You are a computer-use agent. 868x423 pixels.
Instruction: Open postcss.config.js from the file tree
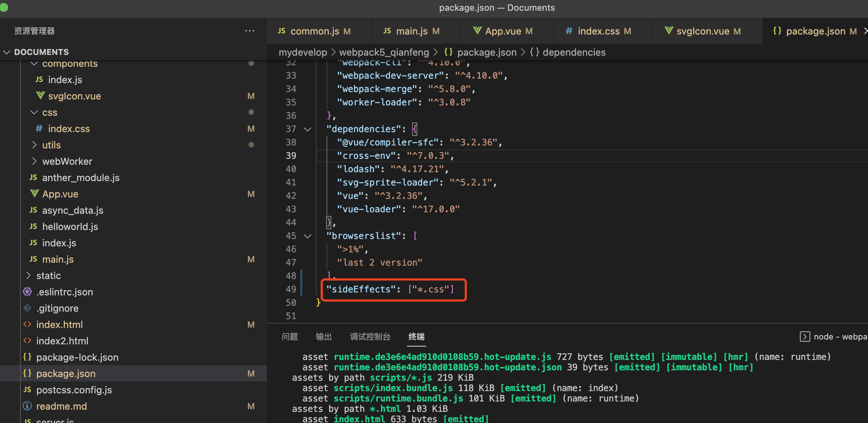74,390
